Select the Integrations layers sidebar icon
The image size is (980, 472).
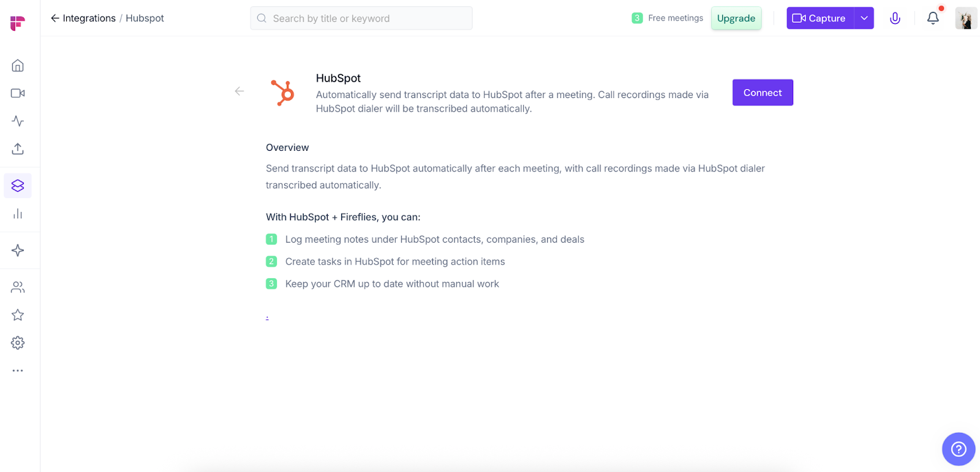[18, 186]
